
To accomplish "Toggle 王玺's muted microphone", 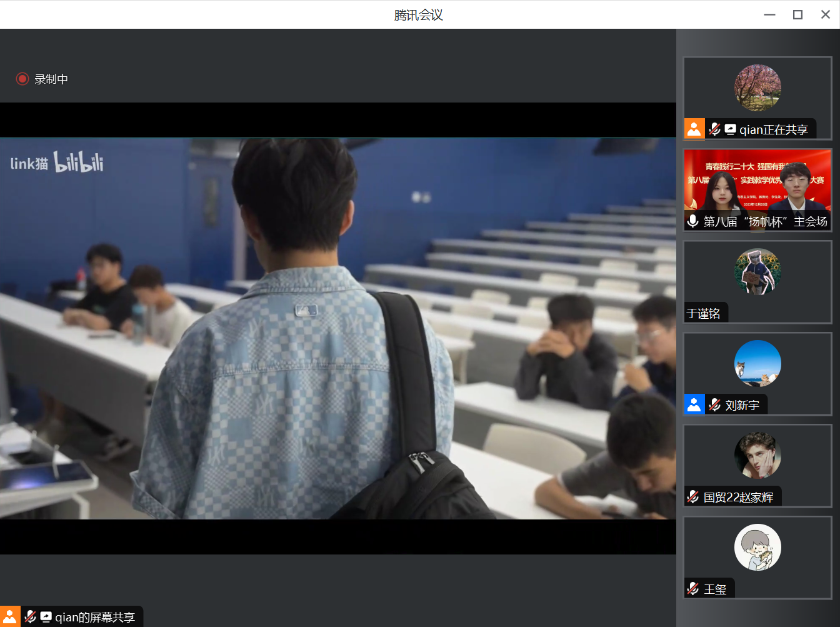I will point(692,588).
